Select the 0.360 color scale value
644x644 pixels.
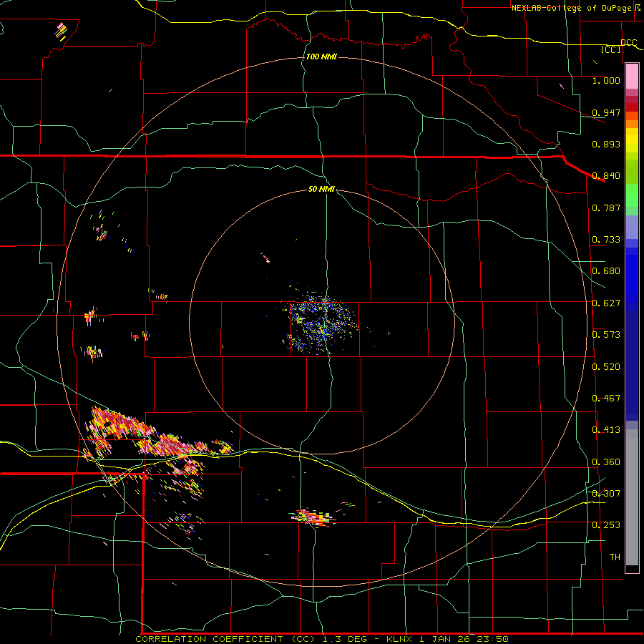coord(606,462)
